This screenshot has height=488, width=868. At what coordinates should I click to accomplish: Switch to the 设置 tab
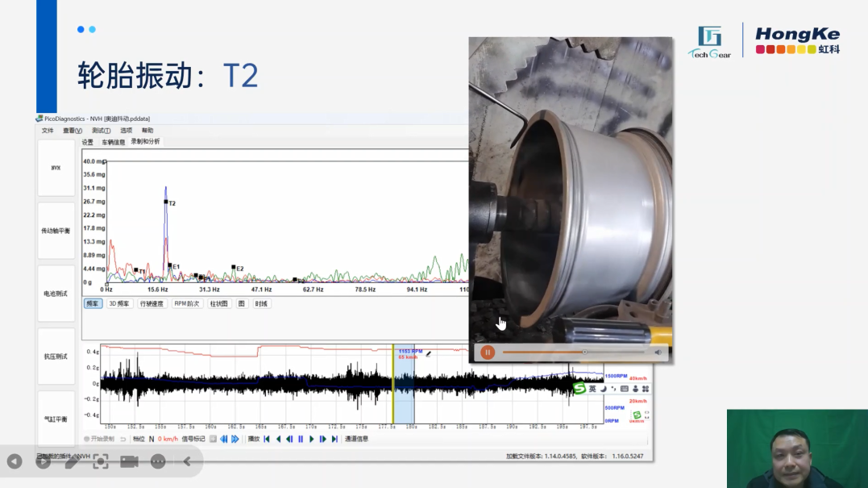(x=88, y=142)
